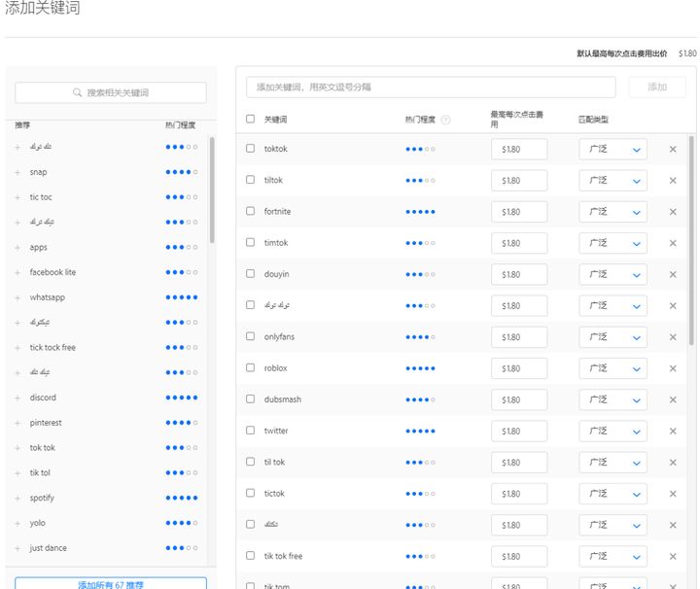Viewport: 700px width, 589px height.
Task: Open match type dropdown for douyin
Action: click(612, 274)
